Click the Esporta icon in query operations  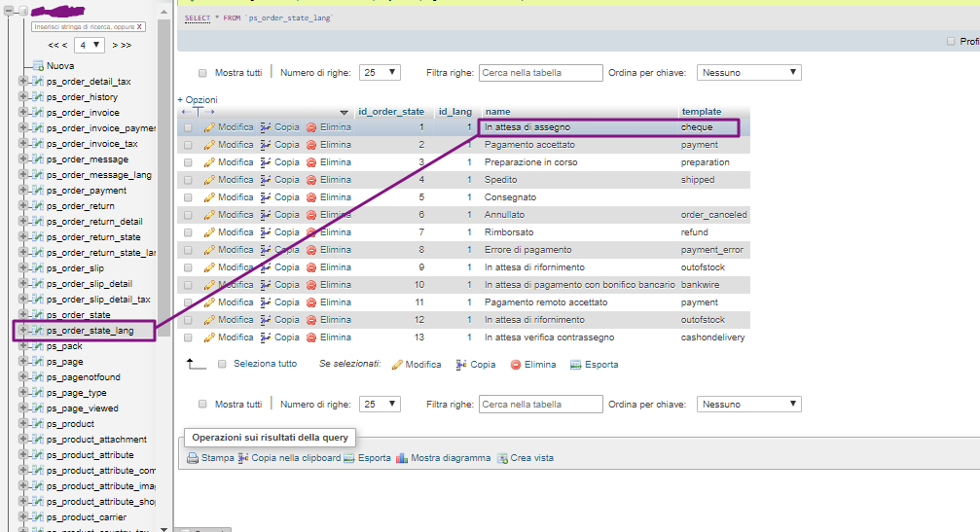point(349,458)
